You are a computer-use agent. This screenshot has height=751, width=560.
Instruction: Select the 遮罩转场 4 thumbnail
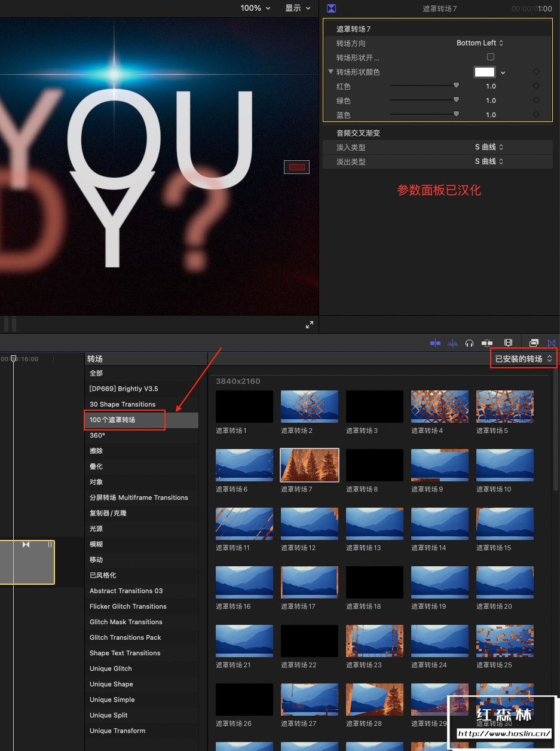(440, 407)
